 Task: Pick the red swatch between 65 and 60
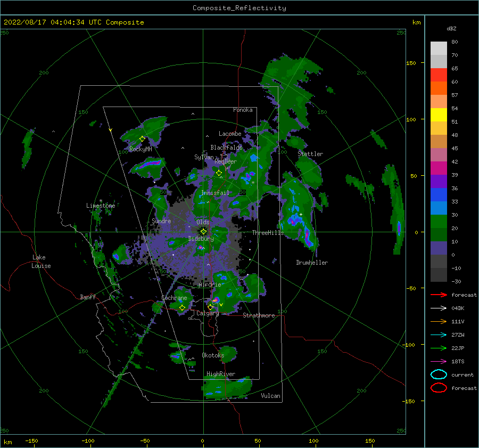[439, 75]
